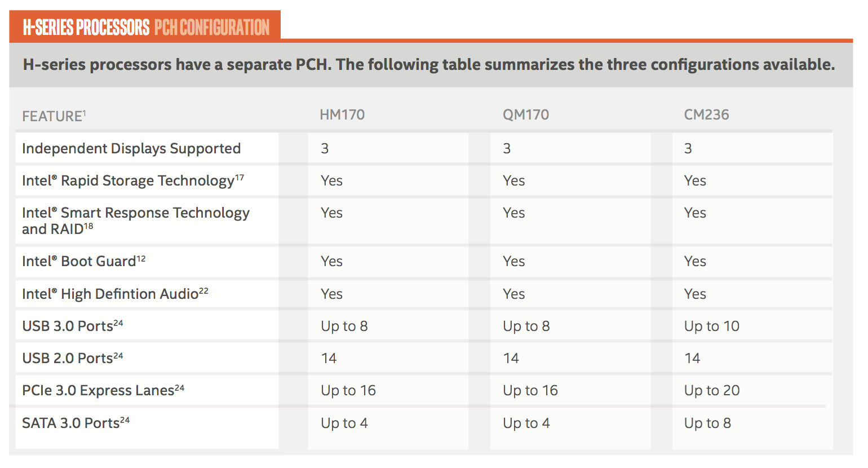
Task: Click the PCIe 3.0 Express Lanes label
Action: pyautogui.click(x=103, y=390)
